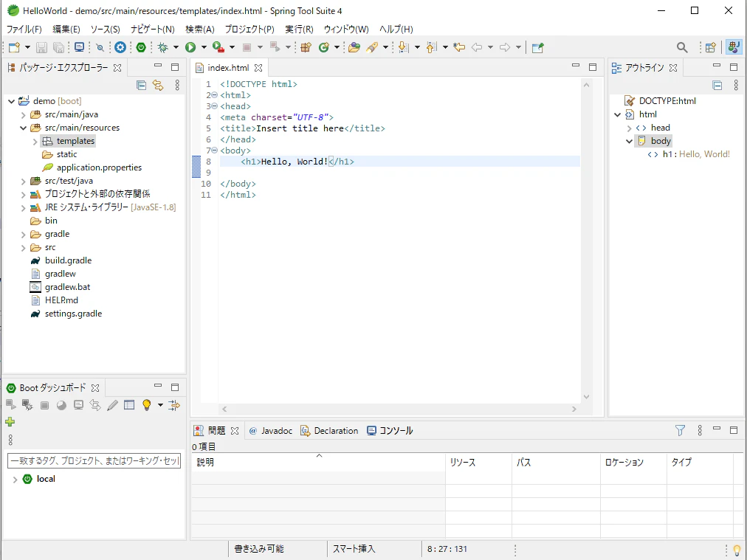Click the search magnifier in the main toolbar

pyautogui.click(x=682, y=47)
